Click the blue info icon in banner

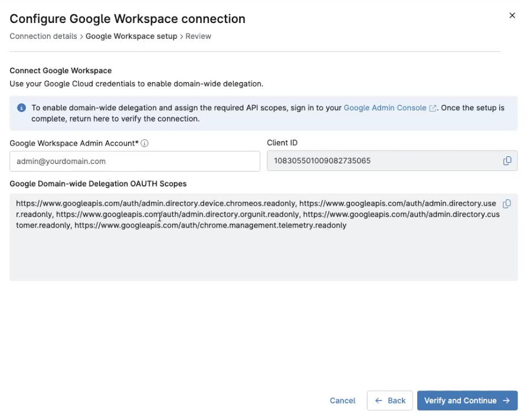tap(21, 108)
